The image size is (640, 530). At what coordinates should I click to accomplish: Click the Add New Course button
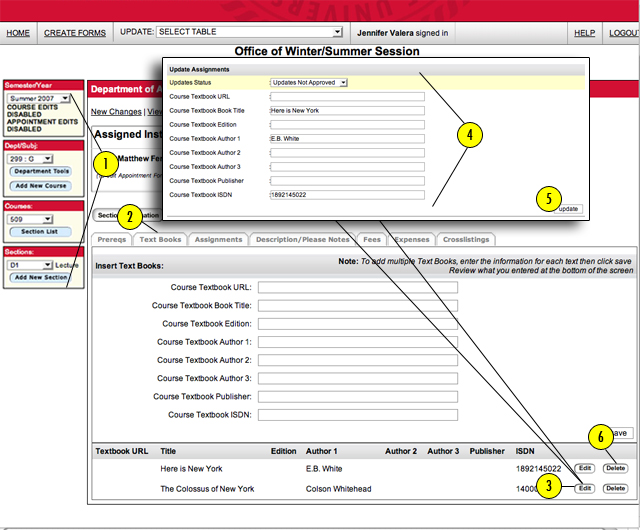click(41, 186)
